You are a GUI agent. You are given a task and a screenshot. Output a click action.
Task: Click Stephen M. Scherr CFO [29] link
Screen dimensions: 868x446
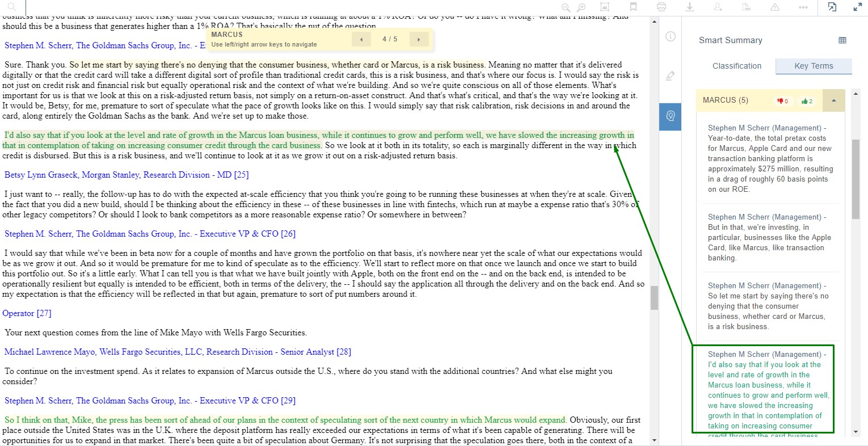click(x=150, y=401)
